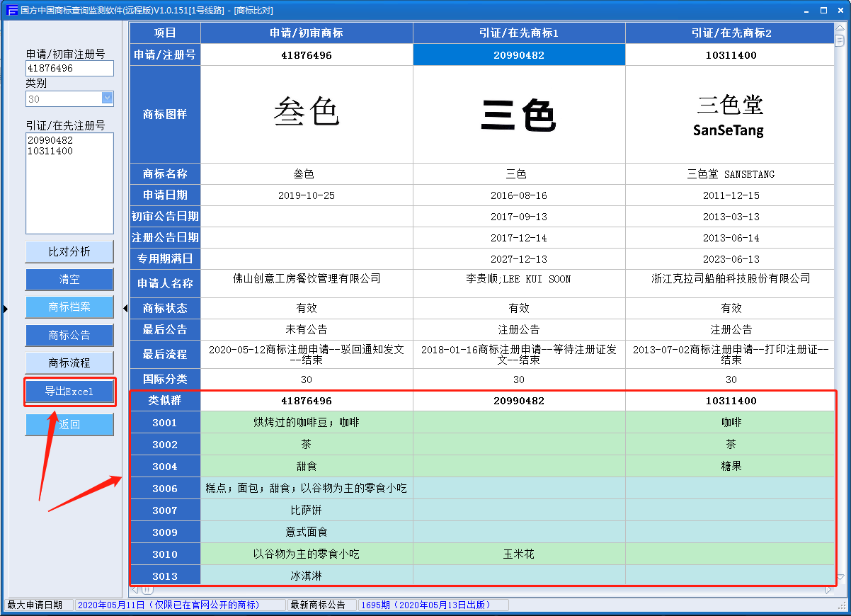Click the 3013 similar group row header
The height and width of the screenshot is (616, 851).
(x=165, y=576)
